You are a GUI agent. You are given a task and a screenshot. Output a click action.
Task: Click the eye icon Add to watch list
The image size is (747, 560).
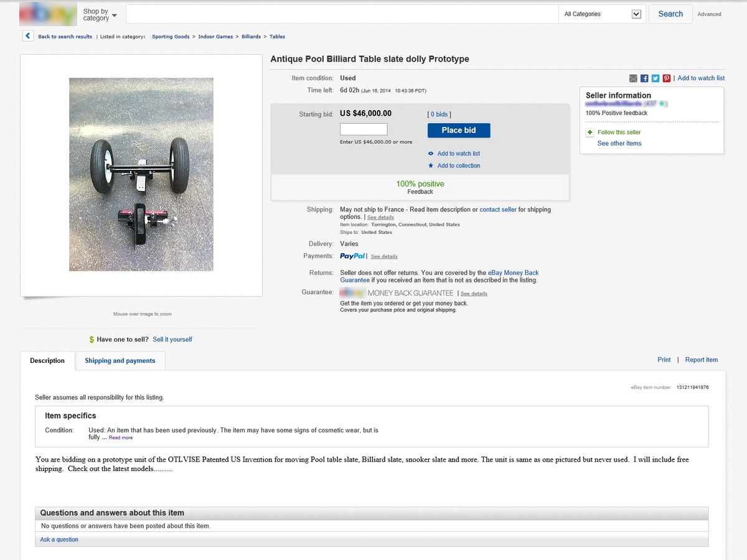click(x=431, y=154)
